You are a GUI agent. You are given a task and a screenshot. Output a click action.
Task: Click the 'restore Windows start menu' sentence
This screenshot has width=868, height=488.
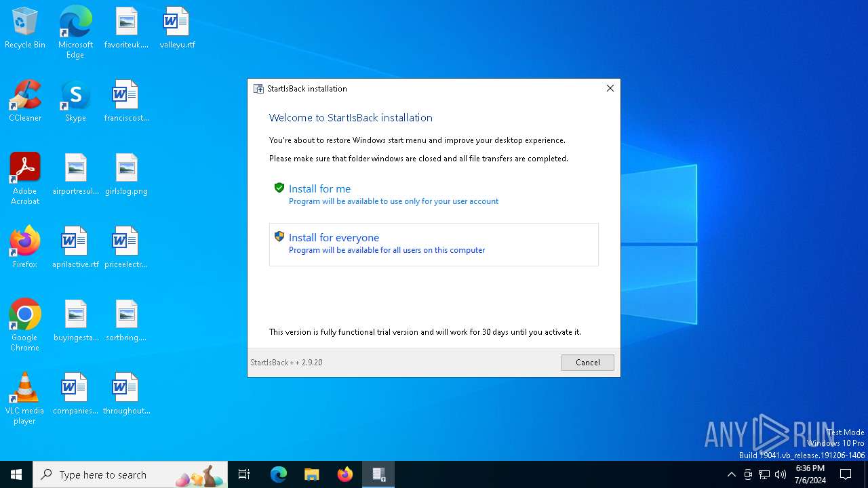(417, 140)
